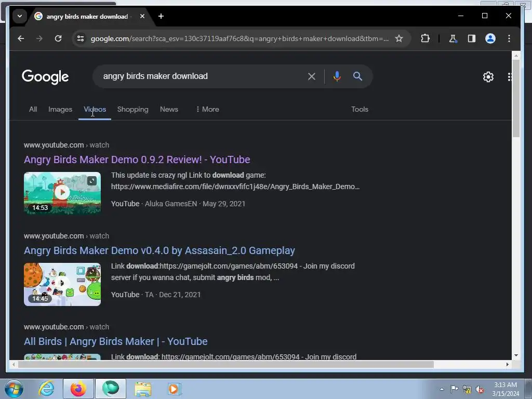Open Google quick settings gear
The height and width of the screenshot is (399, 532).
coord(488,77)
